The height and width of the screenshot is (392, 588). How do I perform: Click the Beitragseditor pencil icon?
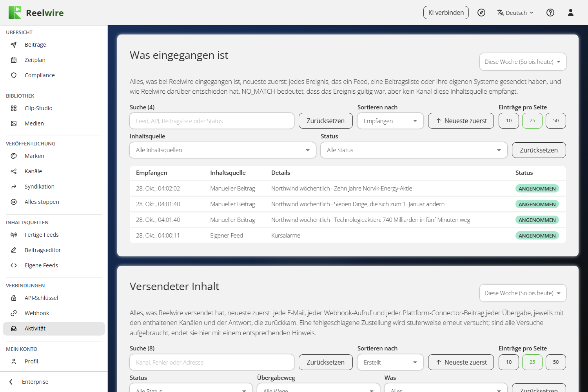tap(14, 250)
